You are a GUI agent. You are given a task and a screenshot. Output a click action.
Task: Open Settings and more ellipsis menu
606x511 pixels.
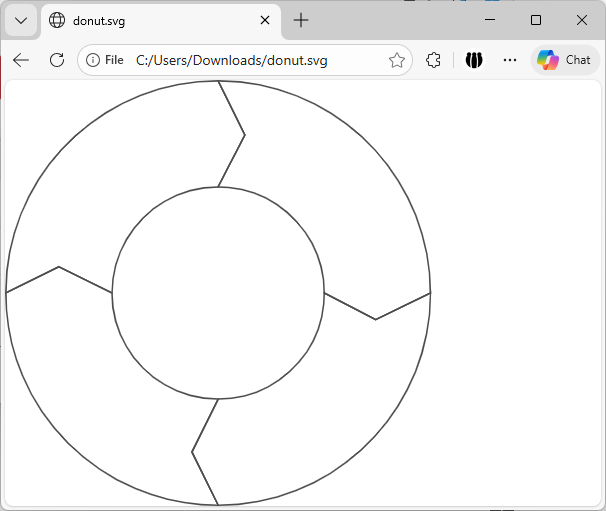pyautogui.click(x=510, y=60)
